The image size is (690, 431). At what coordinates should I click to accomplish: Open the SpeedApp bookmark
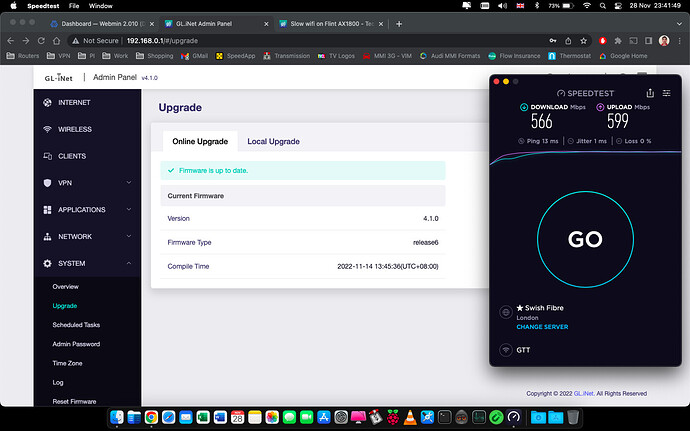235,56
